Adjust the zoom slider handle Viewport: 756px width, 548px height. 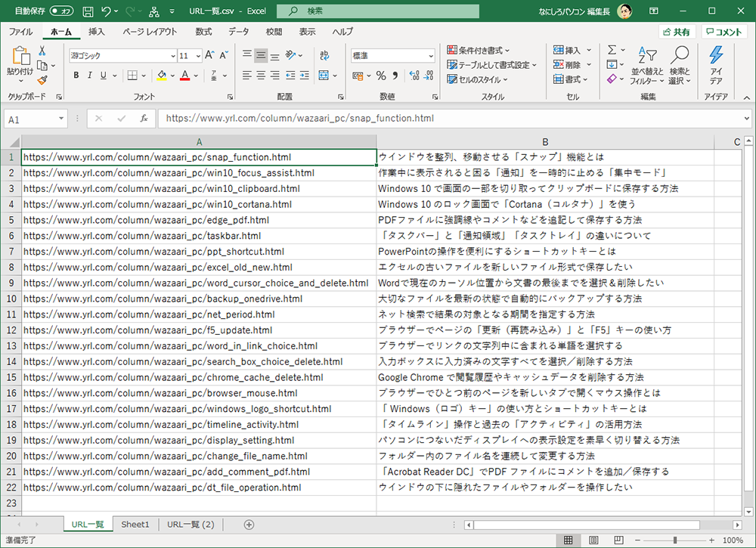pos(675,540)
